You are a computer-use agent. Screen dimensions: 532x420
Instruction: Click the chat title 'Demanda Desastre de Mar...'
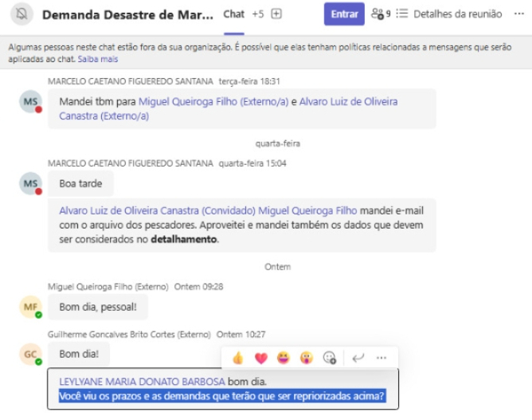tap(127, 15)
